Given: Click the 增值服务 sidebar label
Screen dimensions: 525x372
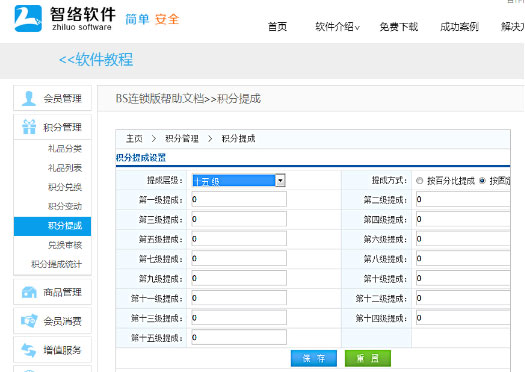Looking at the screenshot, I should click(x=63, y=350).
